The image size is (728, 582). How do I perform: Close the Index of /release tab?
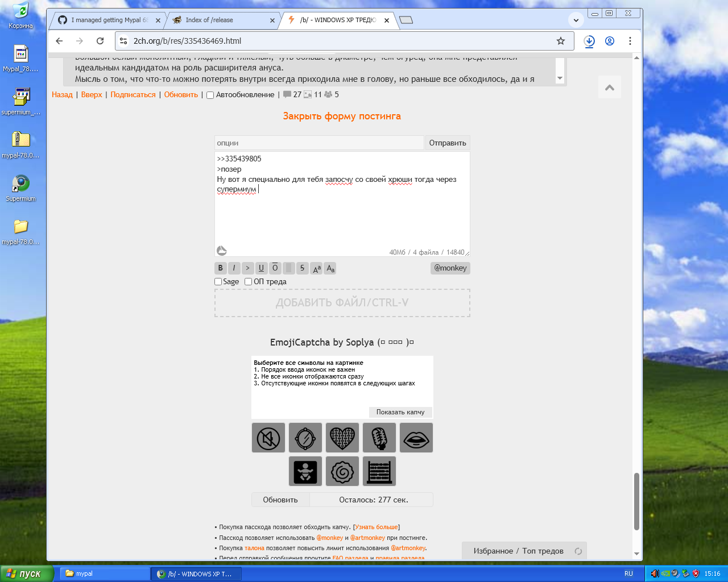click(x=272, y=20)
